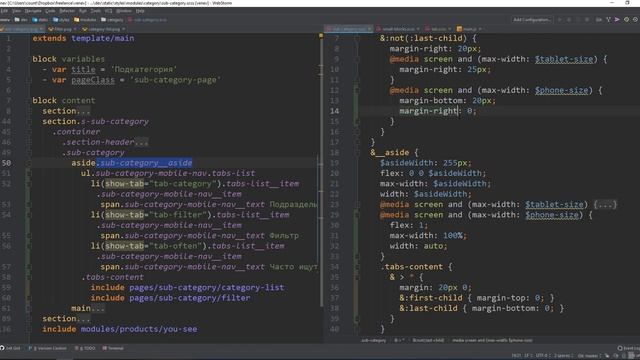Click the VCS update project icon
Viewport: 640px width, 360px height.
click(608, 20)
